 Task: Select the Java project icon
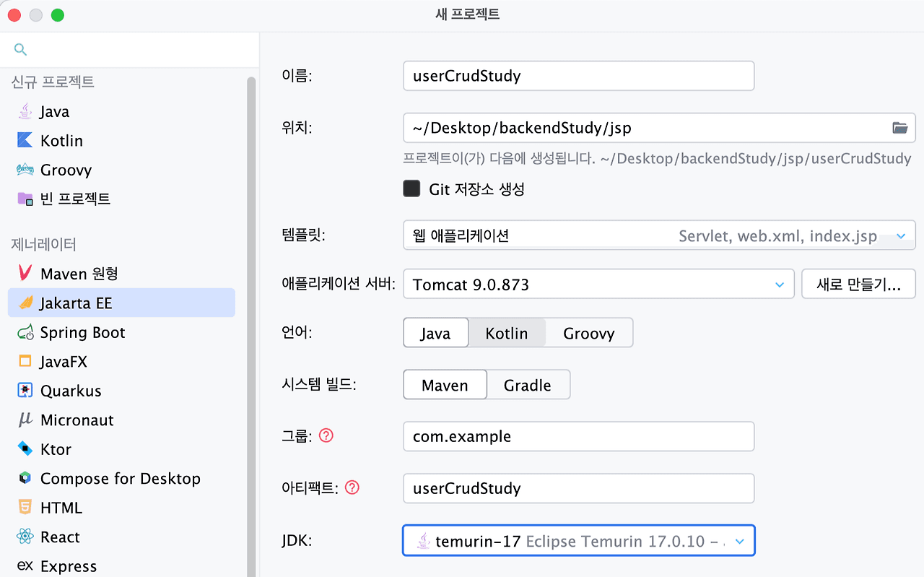click(x=25, y=111)
